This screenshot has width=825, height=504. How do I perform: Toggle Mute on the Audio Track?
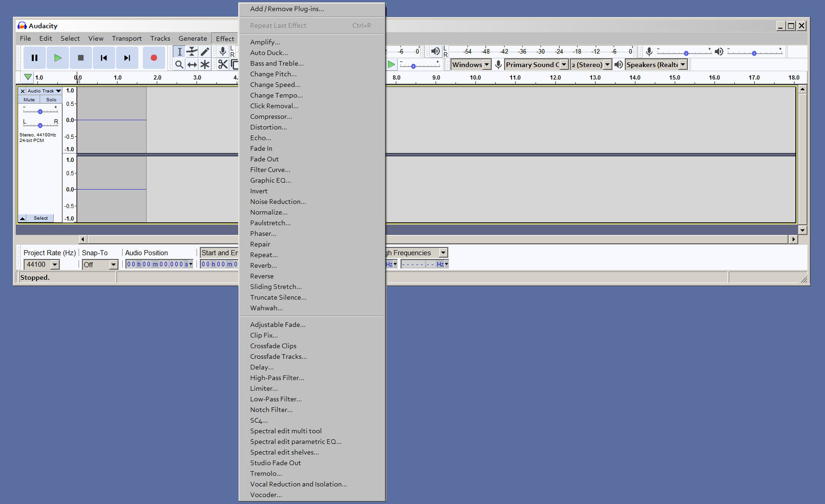(29, 99)
